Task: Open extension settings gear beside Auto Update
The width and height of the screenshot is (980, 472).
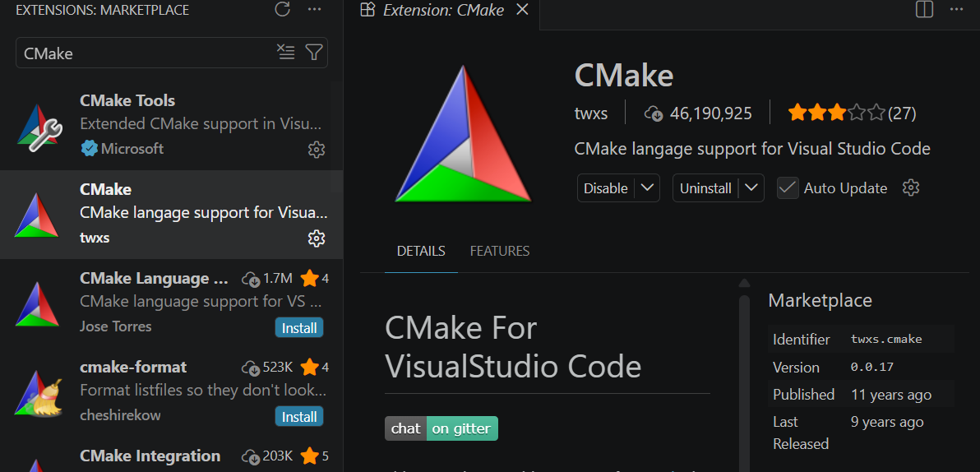Action: point(911,187)
